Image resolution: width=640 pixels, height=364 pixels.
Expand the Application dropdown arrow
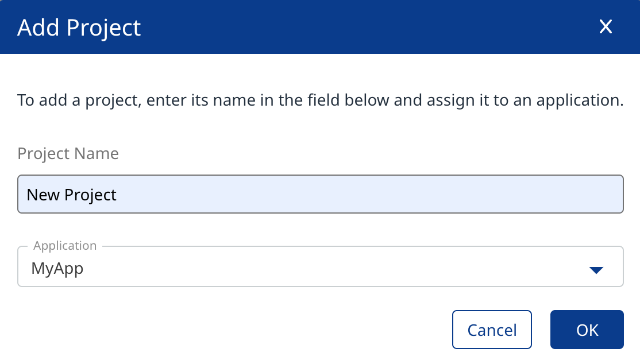pos(596,270)
